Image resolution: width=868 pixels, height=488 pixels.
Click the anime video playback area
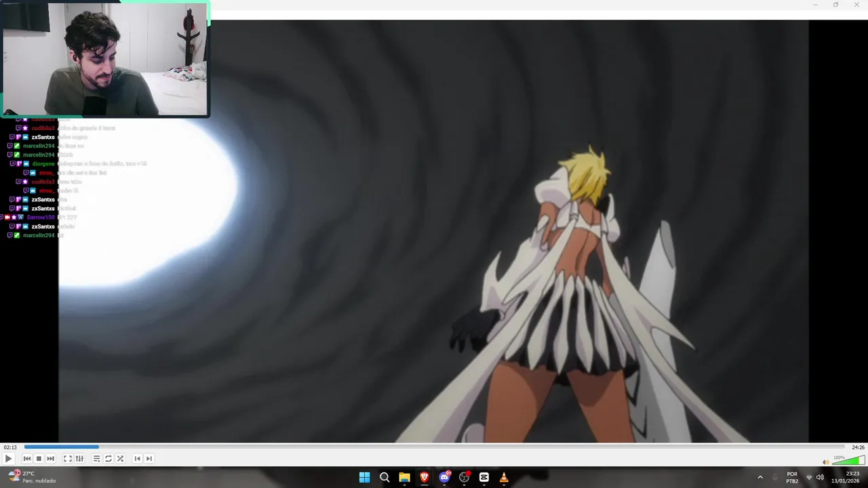[x=433, y=231]
